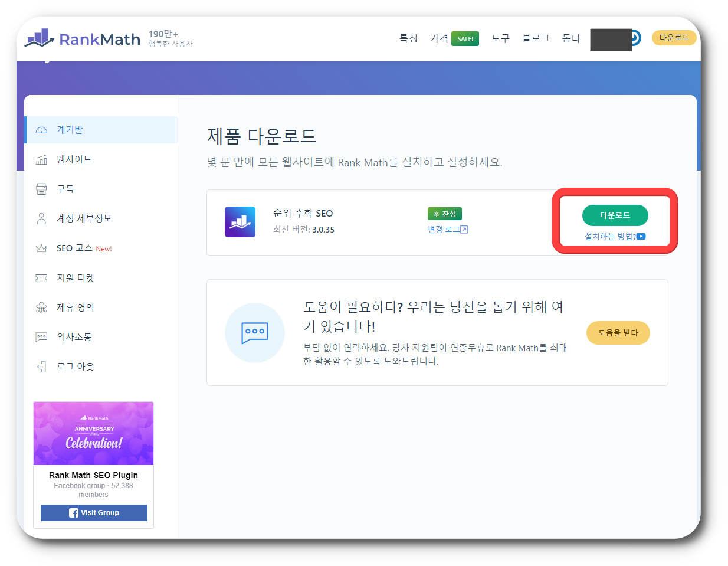Open 구독 via its card icon

(x=41, y=188)
